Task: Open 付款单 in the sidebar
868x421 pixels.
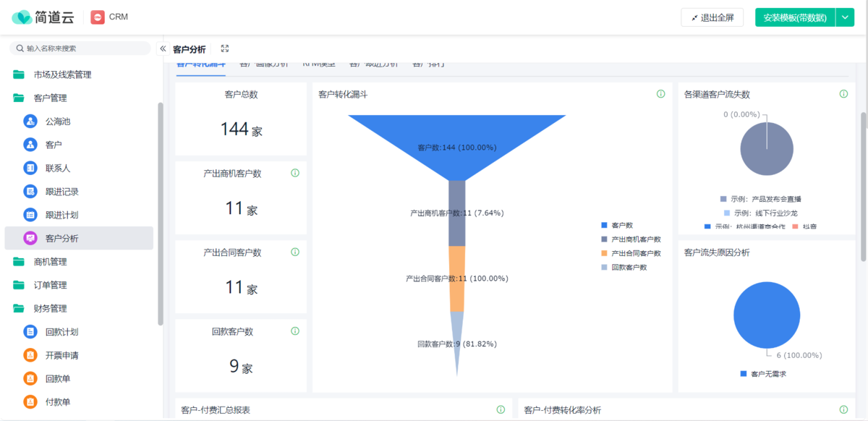Action: point(79,401)
